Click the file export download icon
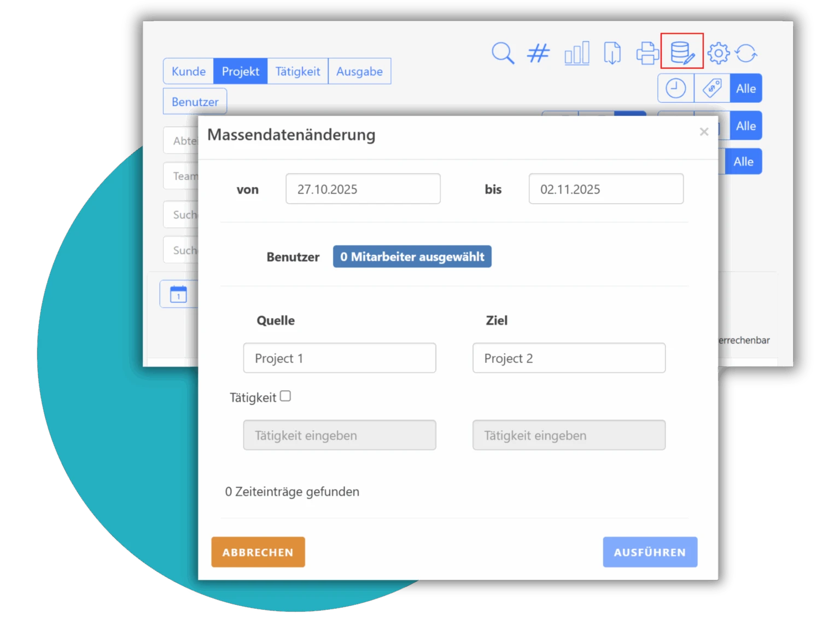 pyautogui.click(x=612, y=54)
